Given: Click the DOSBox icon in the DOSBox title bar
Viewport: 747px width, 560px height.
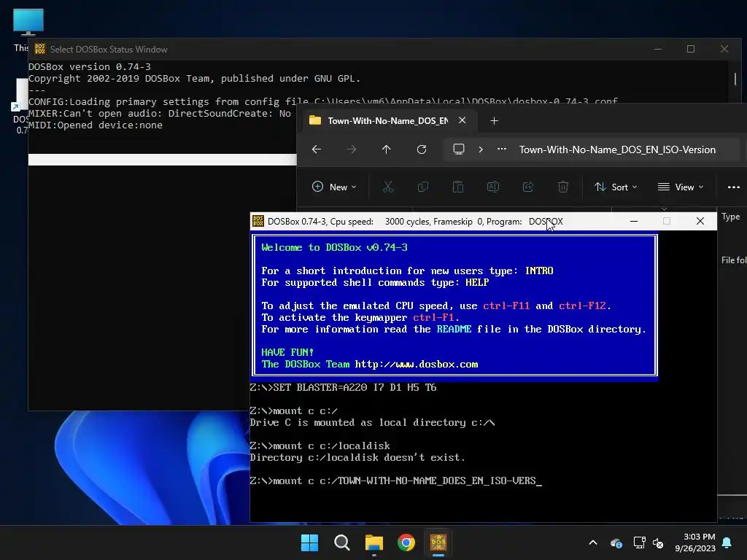Looking at the screenshot, I should click(x=258, y=221).
